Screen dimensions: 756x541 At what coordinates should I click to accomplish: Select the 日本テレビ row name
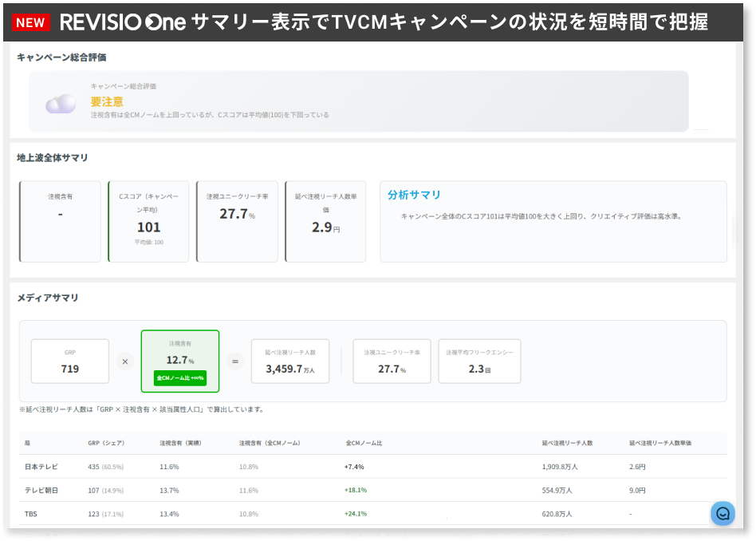pos(41,467)
